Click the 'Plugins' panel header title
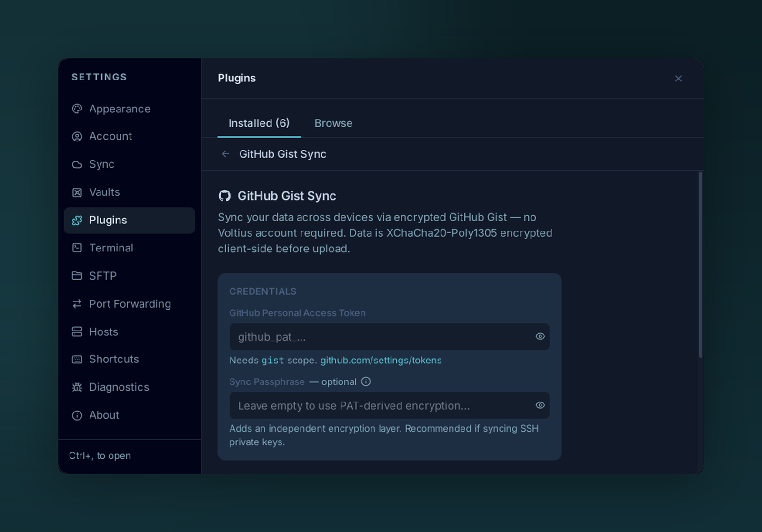Screen dimensions: 762x532 (x=237, y=78)
